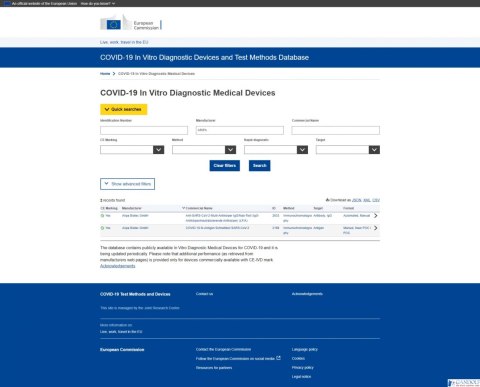
Task: Collapse the Quick searches panel
Action: pos(124,109)
